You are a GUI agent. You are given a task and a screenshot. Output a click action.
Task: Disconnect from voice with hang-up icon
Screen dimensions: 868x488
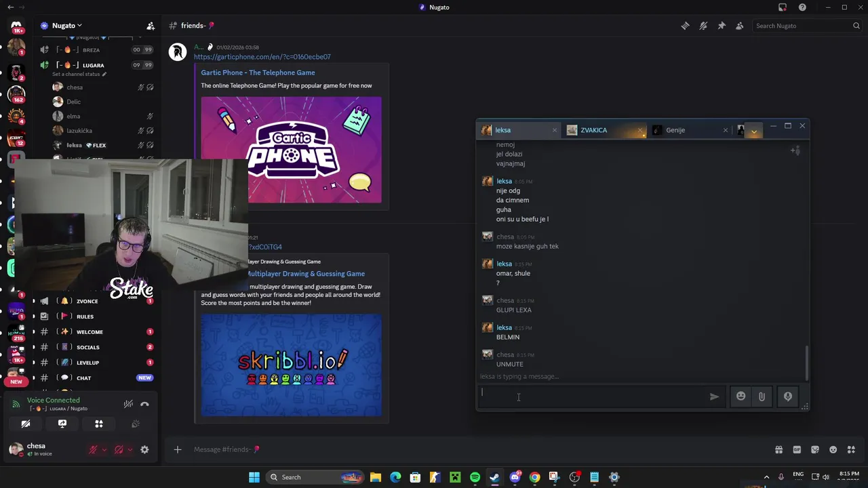(x=144, y=404)
